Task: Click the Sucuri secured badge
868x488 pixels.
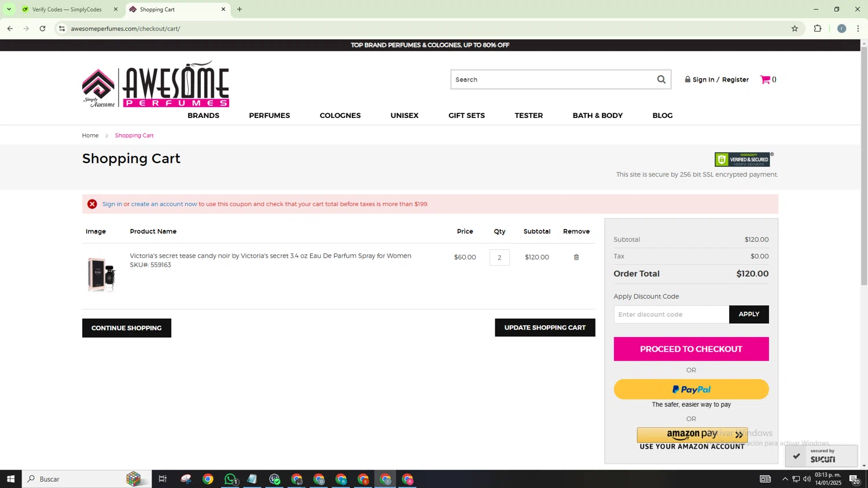Action: [x=822, y=456]
